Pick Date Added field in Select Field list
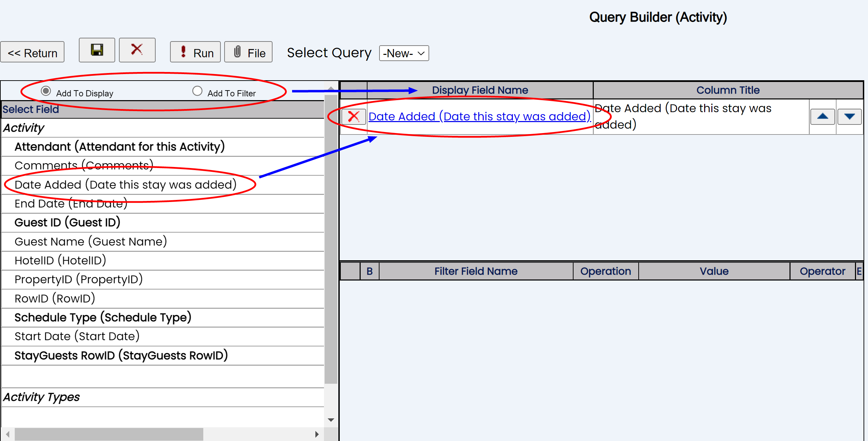868x441 pixels. coord(163,185)
